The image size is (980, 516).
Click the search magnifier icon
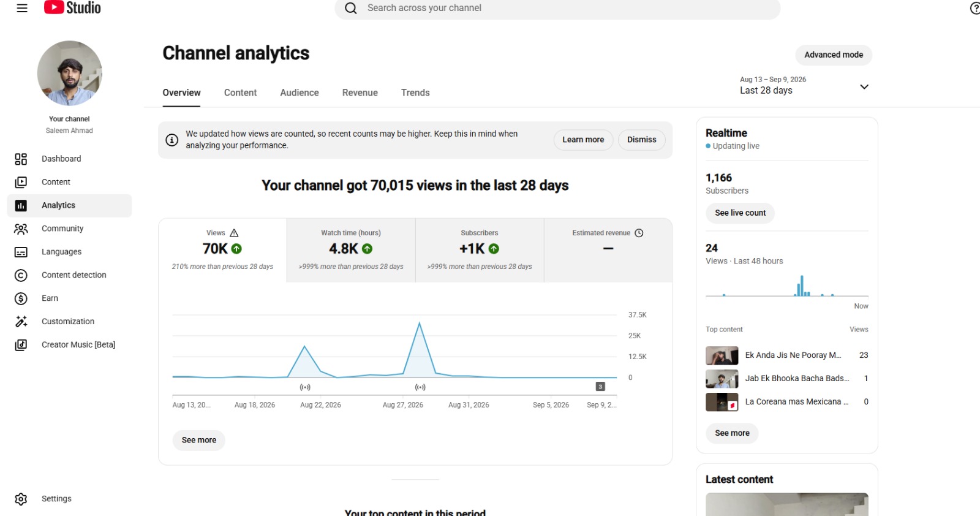tap(351, 8)
